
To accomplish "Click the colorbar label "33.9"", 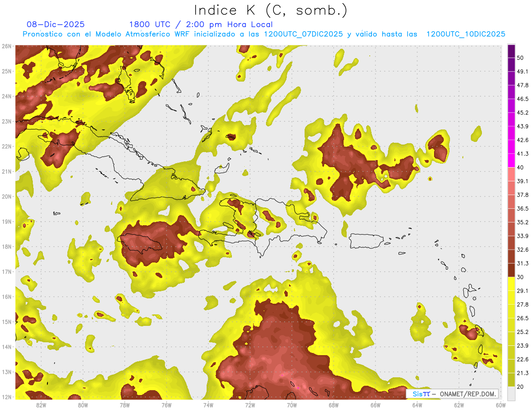I will click(x=523, y=236).
